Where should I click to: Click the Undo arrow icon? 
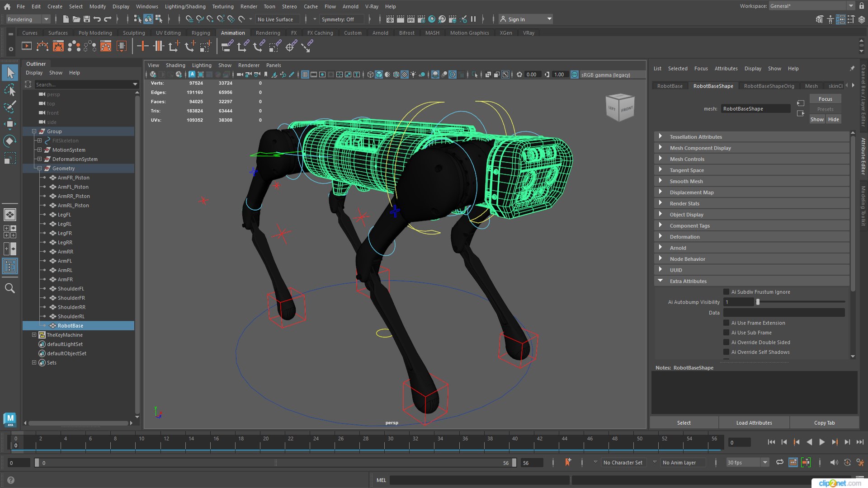[x=97, y=19]
